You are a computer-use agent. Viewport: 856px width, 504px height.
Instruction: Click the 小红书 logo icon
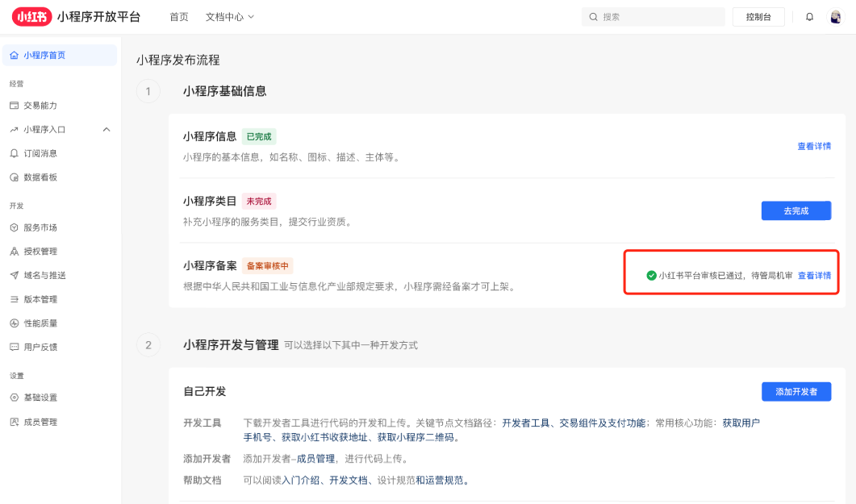click(x=31, y=16)
